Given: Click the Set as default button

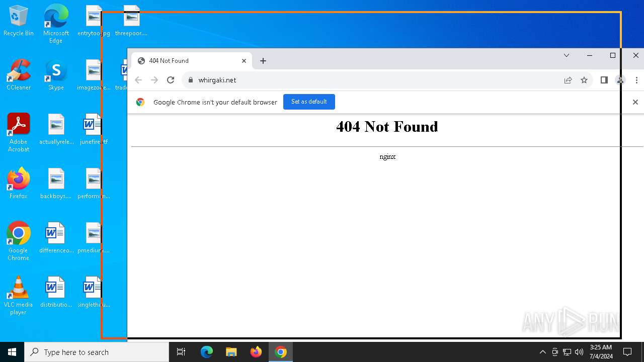Looking at the screenshot, I should 309,102.
